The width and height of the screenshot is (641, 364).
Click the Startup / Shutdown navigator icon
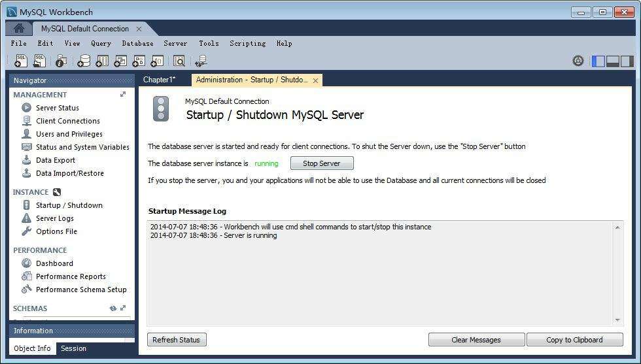(27, 205)
